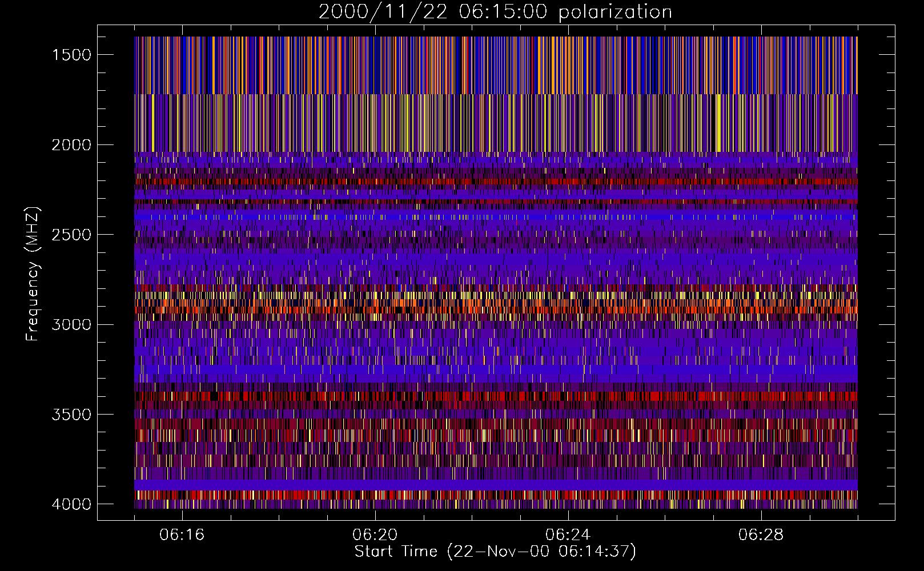The width and height of the screenshot is (924, 571).
Task: Click the time tick label "06:28"
Action: [x=761, y=535]
